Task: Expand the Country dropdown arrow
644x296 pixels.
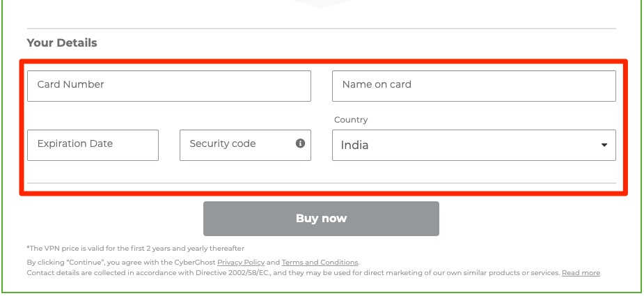Action: coord(604,145)
